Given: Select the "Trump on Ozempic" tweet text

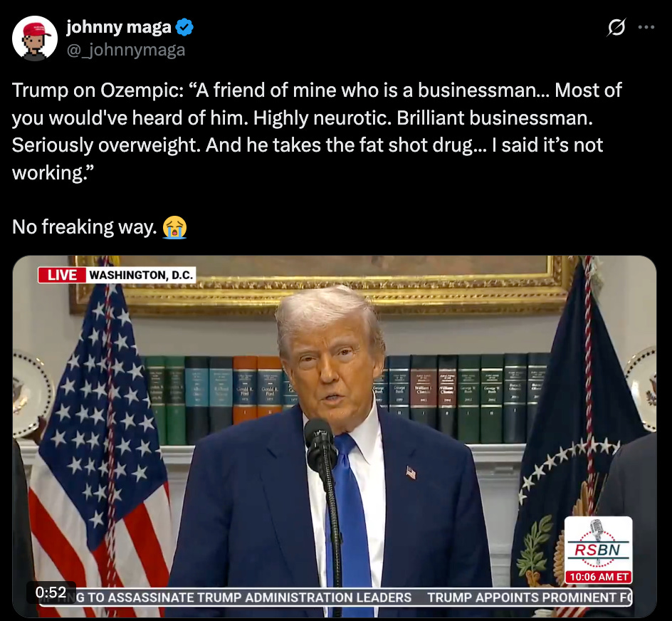Looking at the screenshot, I should click(317, 131).
